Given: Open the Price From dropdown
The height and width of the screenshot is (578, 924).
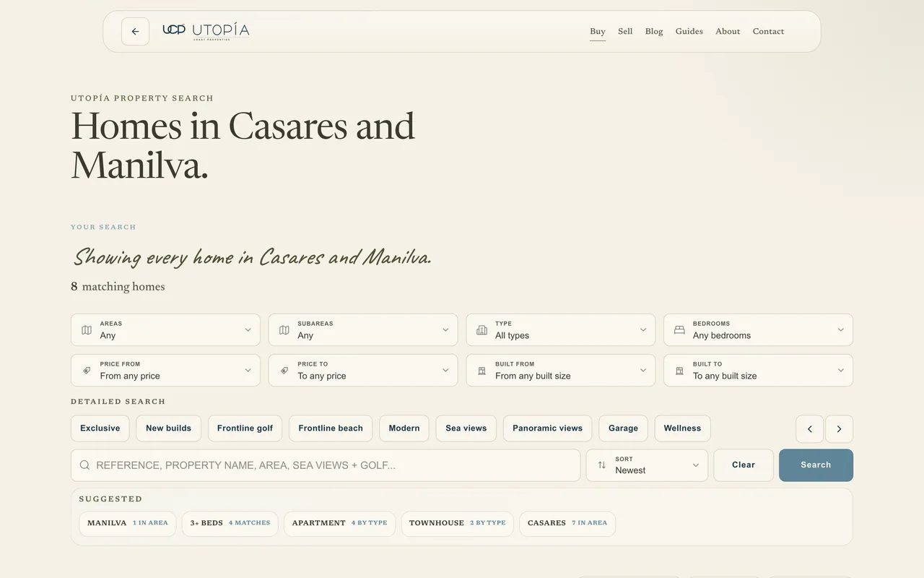Looking at the screenshot, I should click(165, 371).
